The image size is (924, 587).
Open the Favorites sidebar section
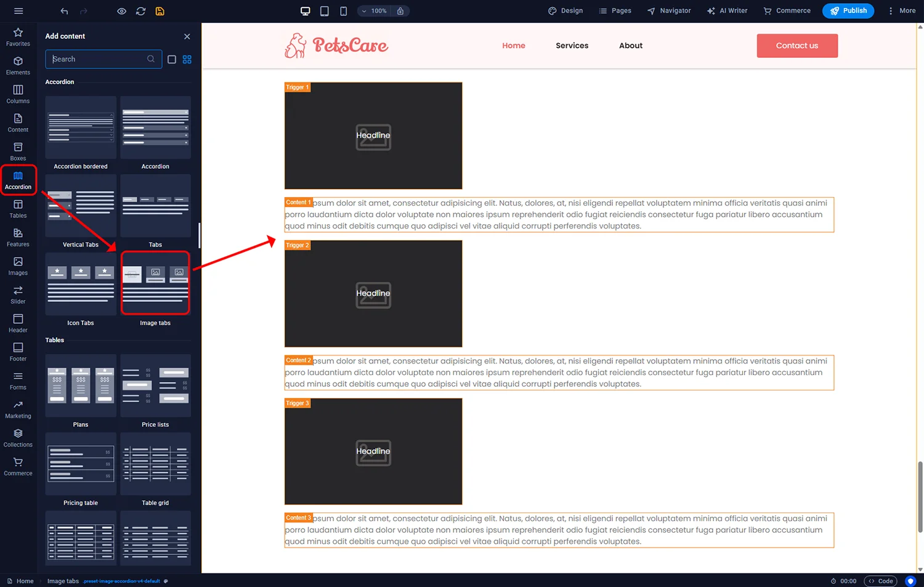(x=18, y=37)
